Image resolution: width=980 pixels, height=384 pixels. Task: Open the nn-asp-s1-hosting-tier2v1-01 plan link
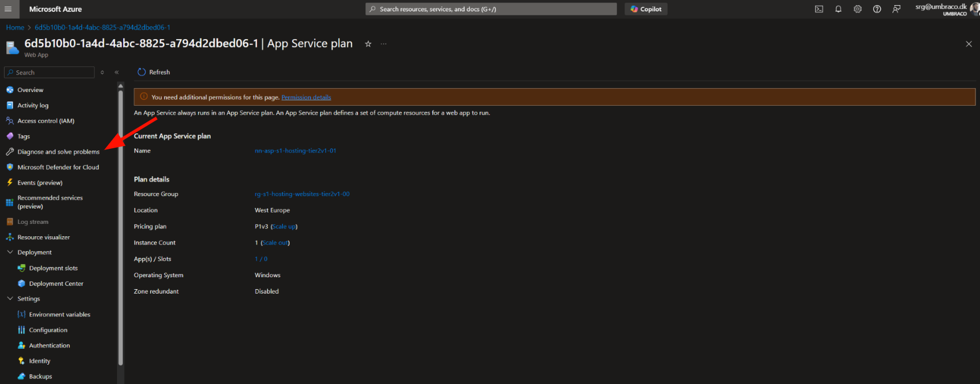[x=295, y=151]
